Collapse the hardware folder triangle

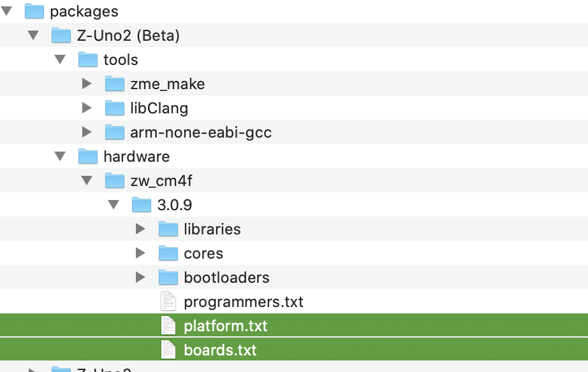click(x=61, y=156)
